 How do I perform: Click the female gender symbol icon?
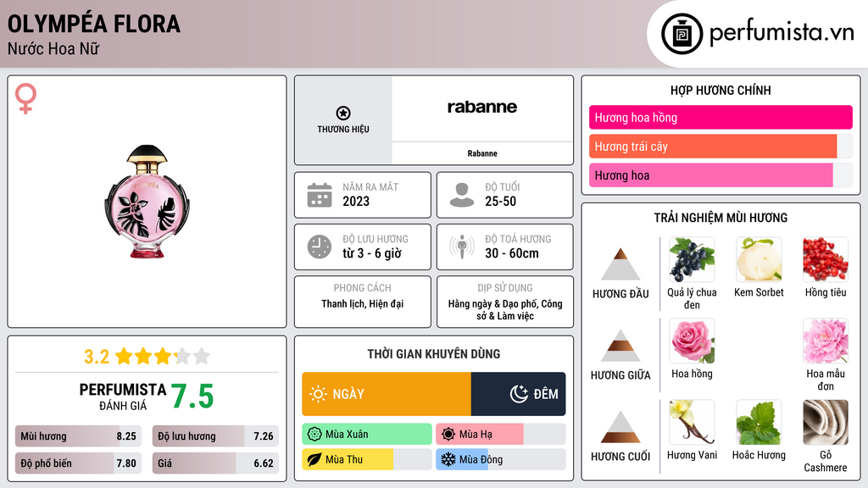click(26, 99)
